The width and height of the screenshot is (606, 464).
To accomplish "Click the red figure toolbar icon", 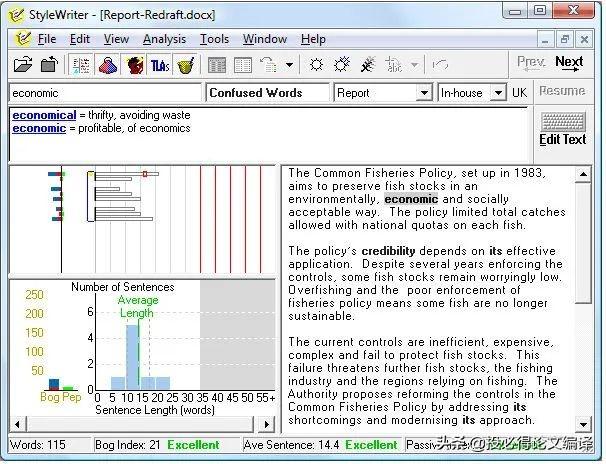I will point(134,65).
